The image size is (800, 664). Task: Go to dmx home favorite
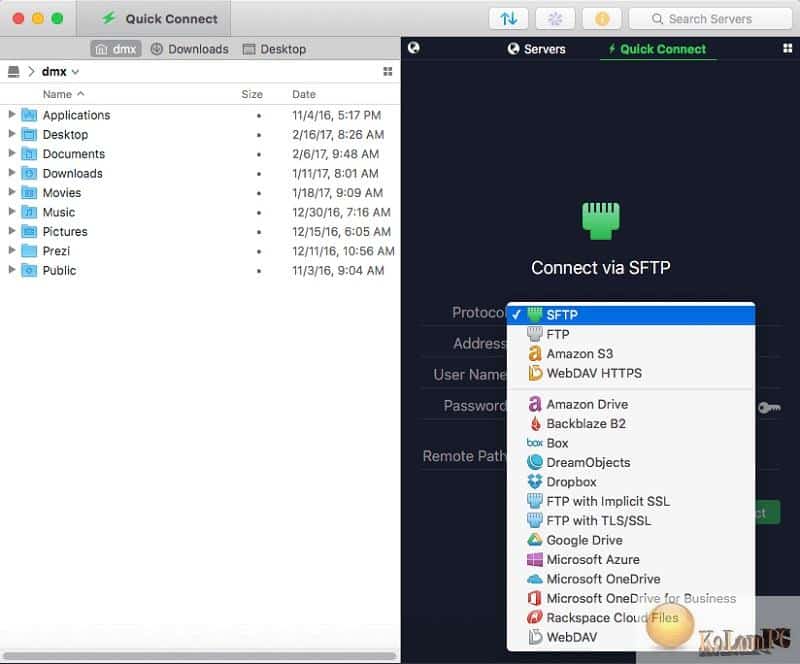(116, 49)
